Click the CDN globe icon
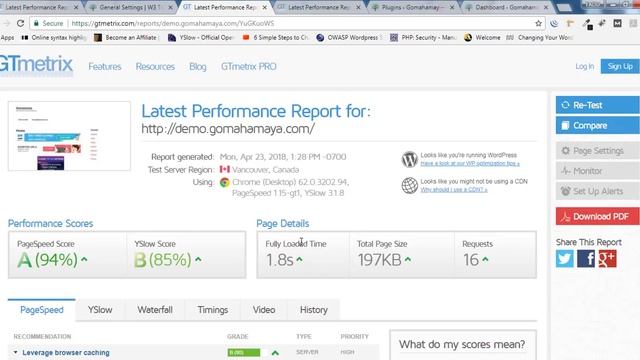Viewport: 640px width, 360px height. pos(409,185)
